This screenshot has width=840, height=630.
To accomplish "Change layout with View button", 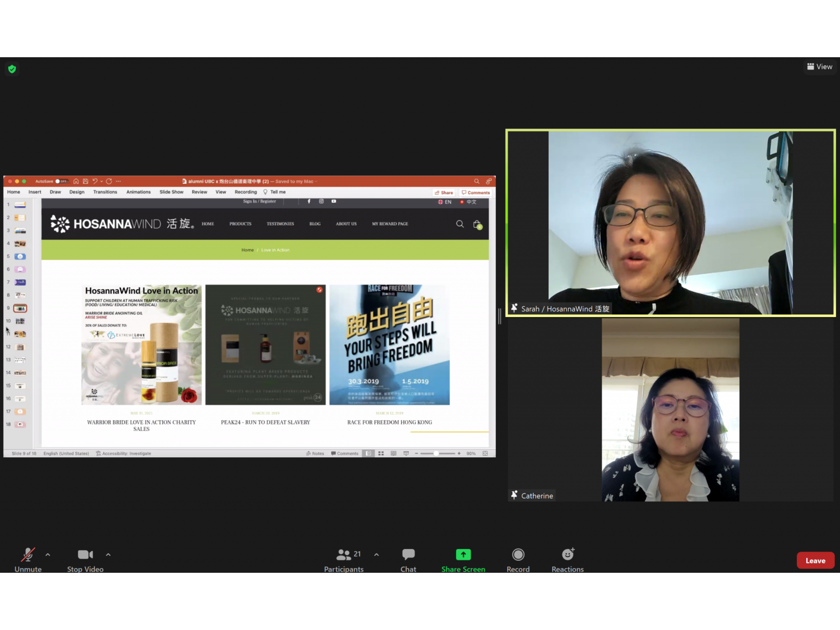I will pos(820,67).
